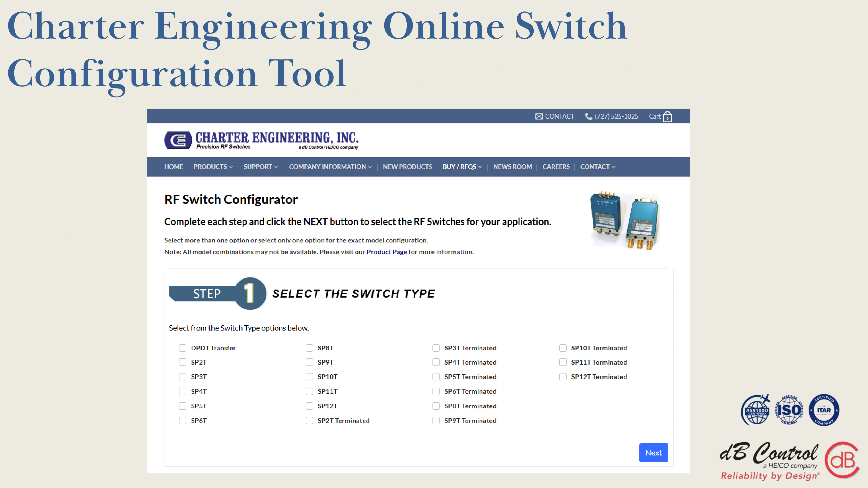The width and height of the screenshot is (868, 488).
Task: Tick the SP12T Terminated checkbox
Action: [563, 377]
